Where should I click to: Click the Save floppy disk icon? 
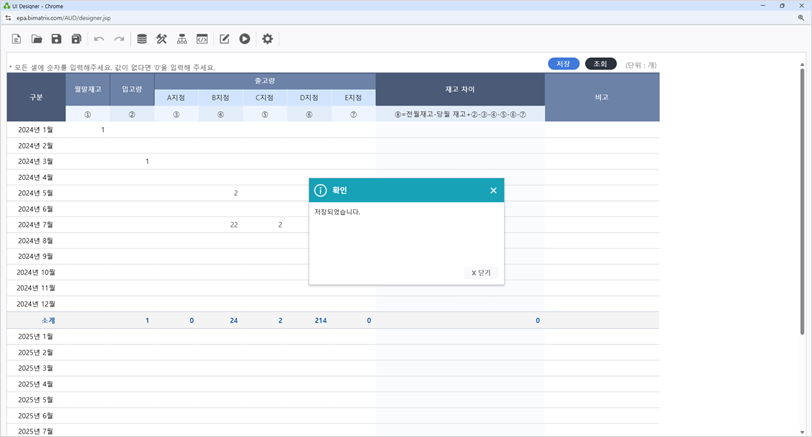[57, 39]
